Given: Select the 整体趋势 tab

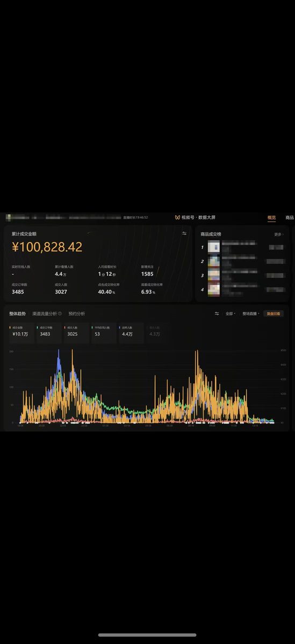Looking at the screenshot, I should [17, 313].
